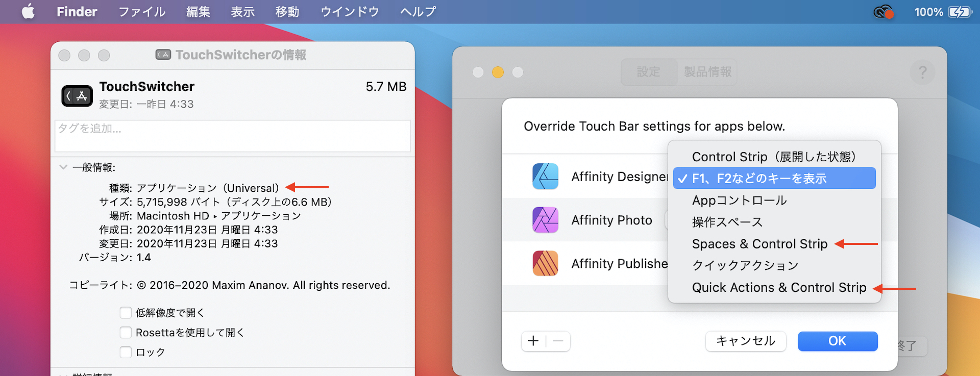
Task: Select F1、F2などのキーを表示 option
Action: (x=774, y=179)
